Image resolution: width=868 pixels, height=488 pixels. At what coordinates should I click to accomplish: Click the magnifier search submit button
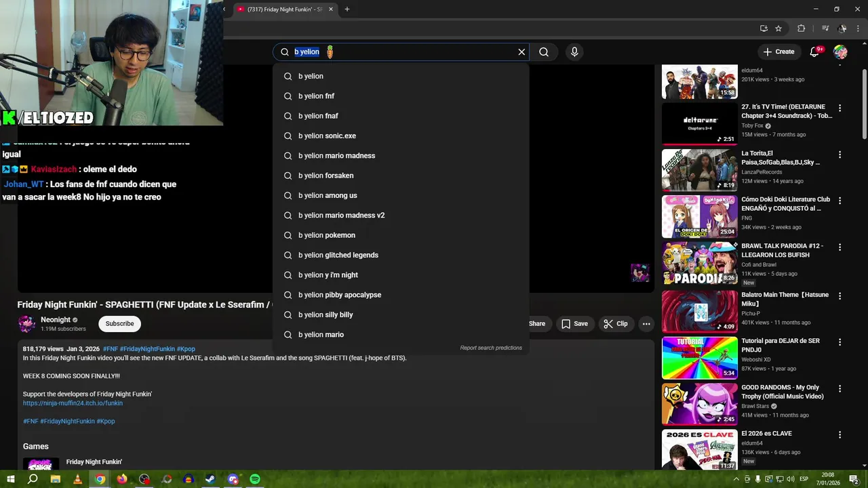coord(544,52)
